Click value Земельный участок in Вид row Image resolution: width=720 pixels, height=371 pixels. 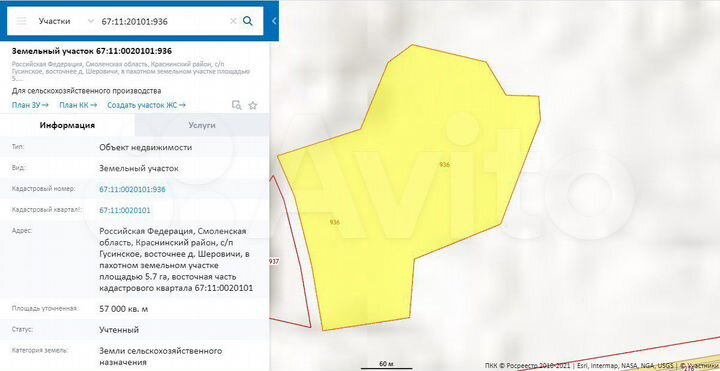(139, 169)
